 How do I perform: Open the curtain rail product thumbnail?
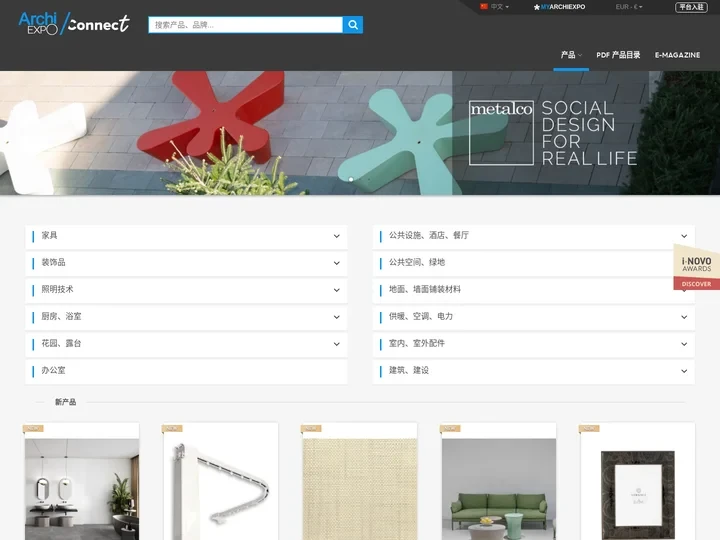(221, 489)
